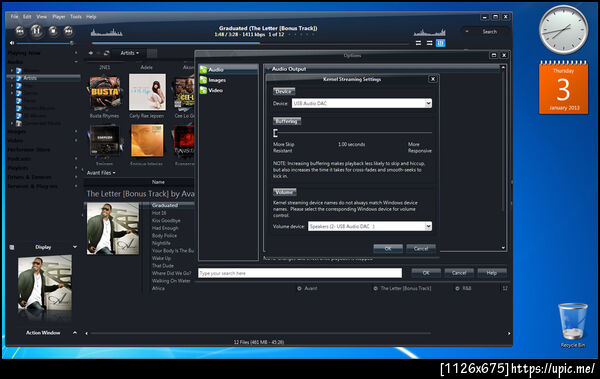
Task: Open the Avant Files dropdown
Action: coord(101,173)
